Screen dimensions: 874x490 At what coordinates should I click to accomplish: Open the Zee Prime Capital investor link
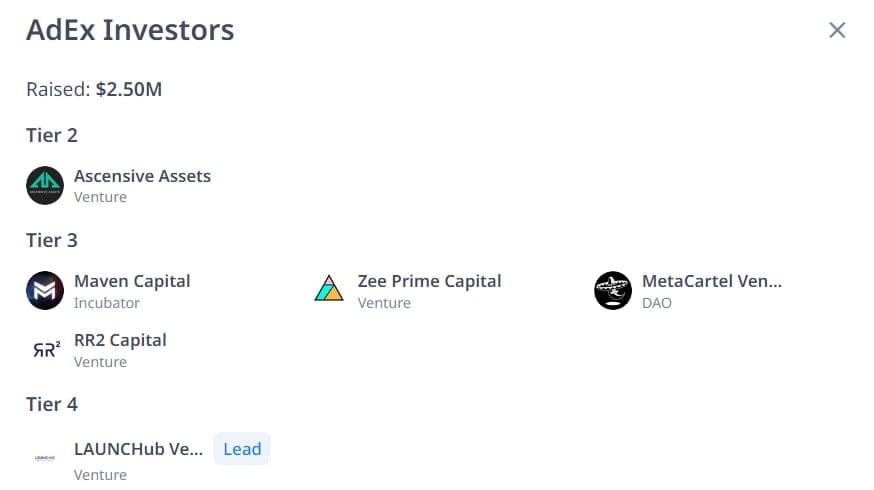tap(429, 281)
